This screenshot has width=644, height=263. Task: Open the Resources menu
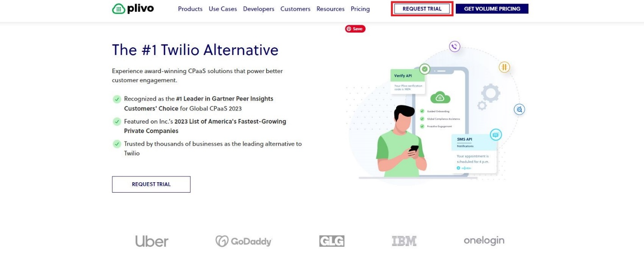(330, 9)
